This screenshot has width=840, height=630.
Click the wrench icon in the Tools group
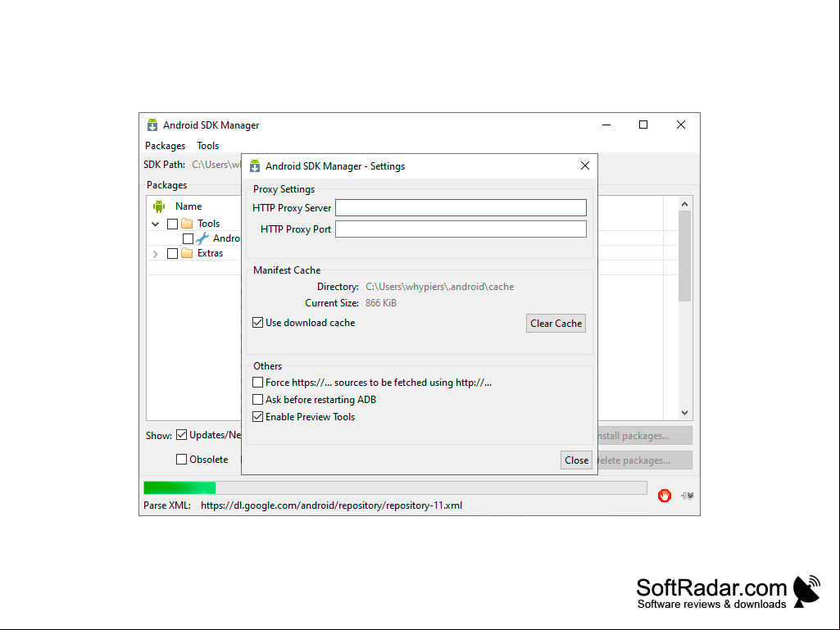point(202,238)
